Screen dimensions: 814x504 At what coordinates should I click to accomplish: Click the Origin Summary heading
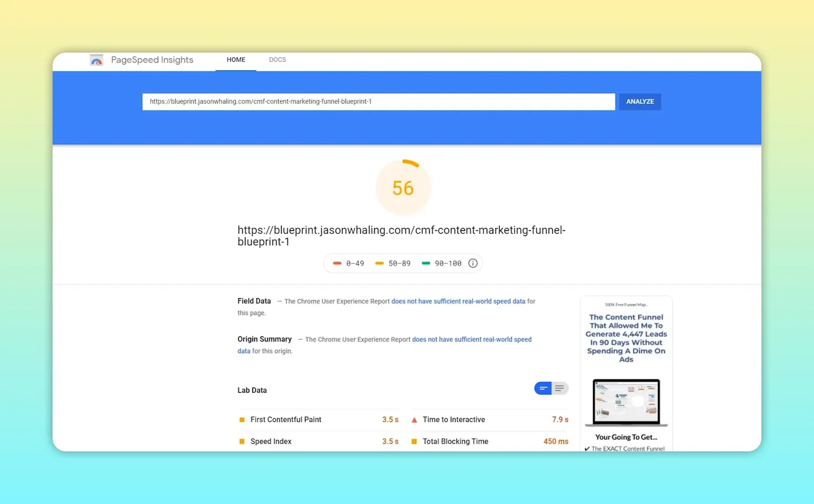point(265,339)
